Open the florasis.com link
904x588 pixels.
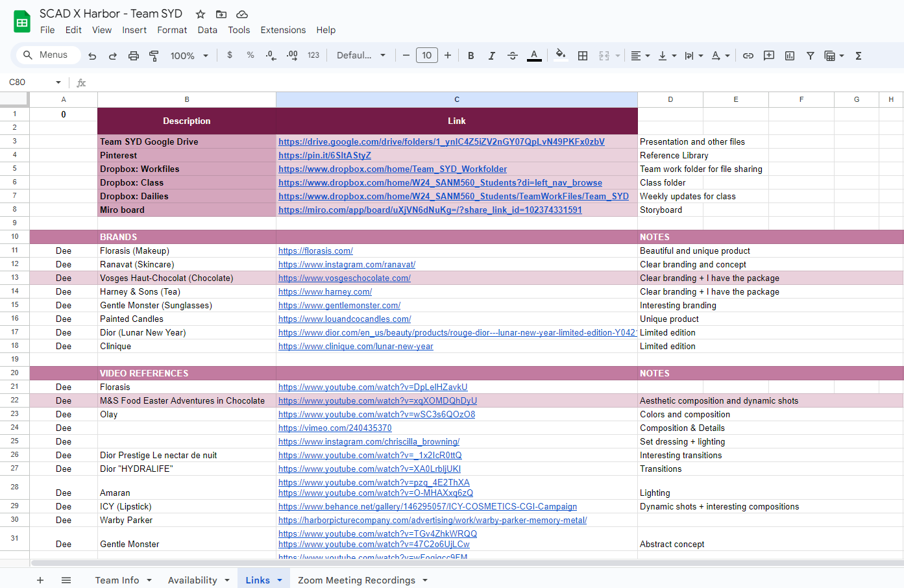pyautogui.click(x=315, y=251)
